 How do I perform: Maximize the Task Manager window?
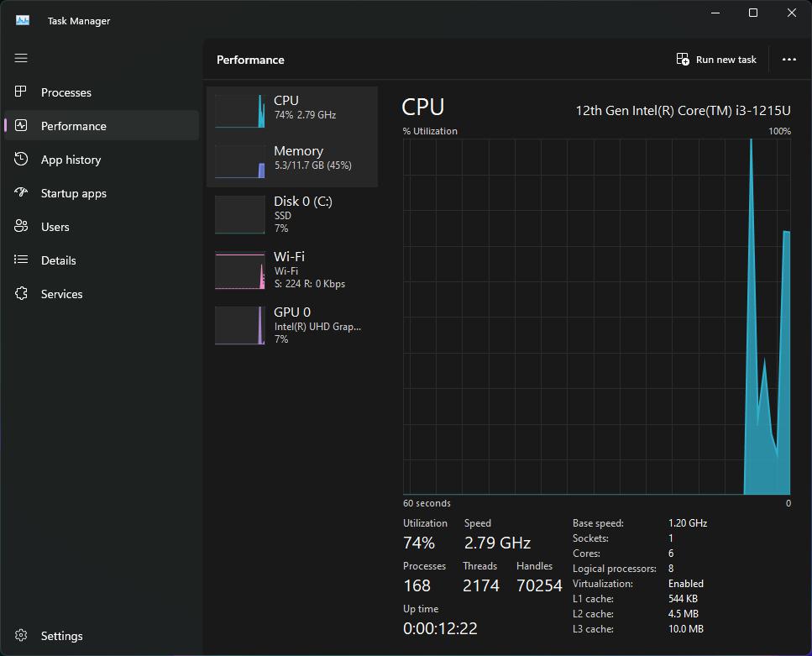(753, 13)
